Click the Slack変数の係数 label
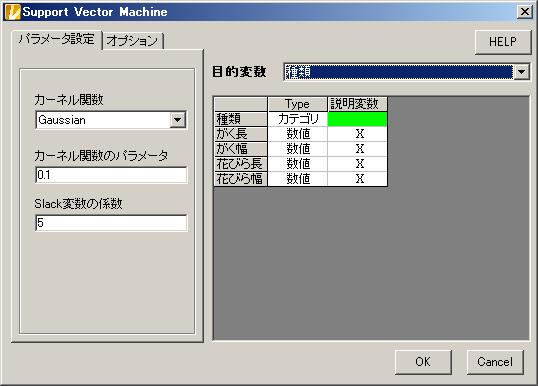This screenshot has height=386, width=538. coord(78,204)
